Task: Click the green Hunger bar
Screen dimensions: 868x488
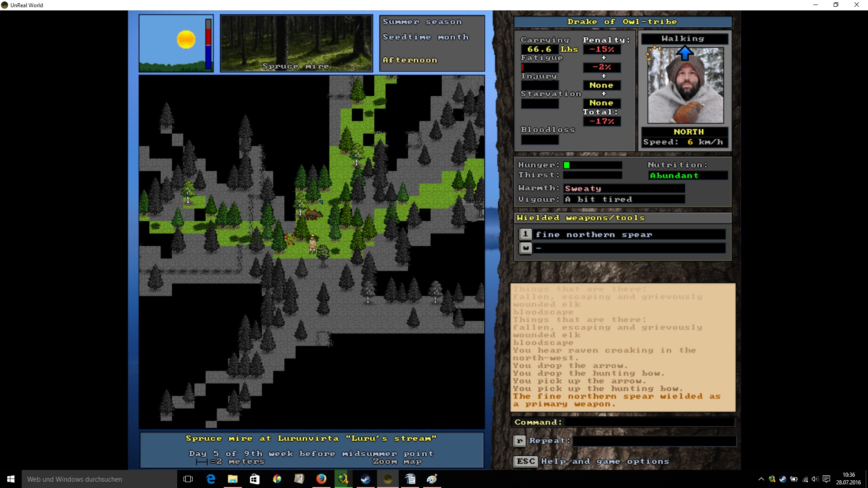Action: [566, 165]
